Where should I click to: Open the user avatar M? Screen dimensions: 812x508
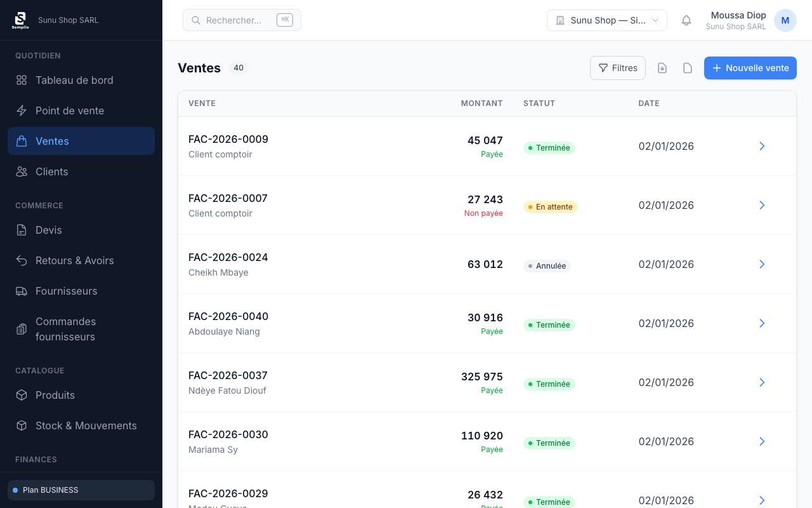click(785, 20)
